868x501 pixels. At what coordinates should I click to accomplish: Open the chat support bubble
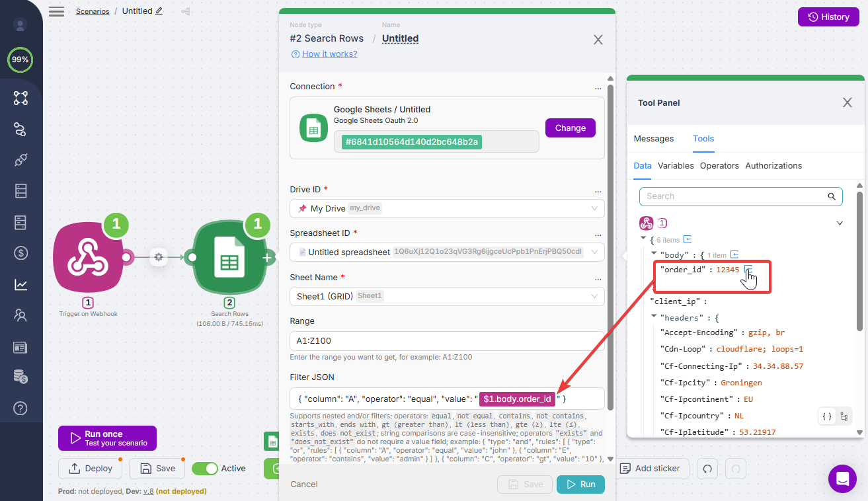tap(842, 479)
